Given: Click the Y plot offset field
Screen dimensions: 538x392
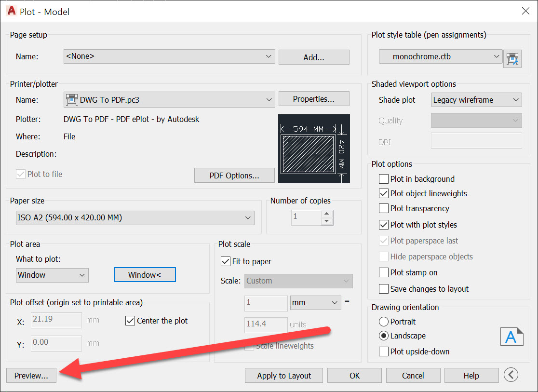Looking at the screenshot, I should (x=56, y=343).
